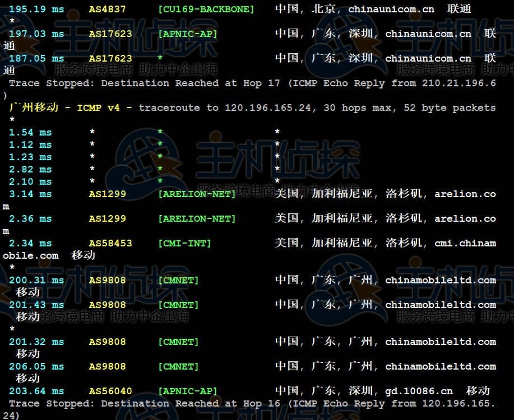Select "AS17623" in the 197.03 ms row
Image resolution: width=514 pixels, height=420 pixels.
point(110,34)
